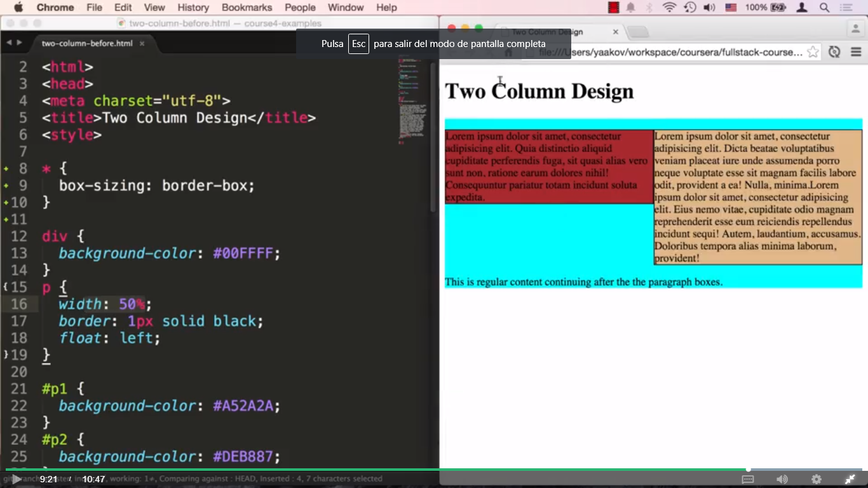Toggle Bluetooth via the menu bar icon
Screen dimensions: 868x488
click(x=649, y=8)
